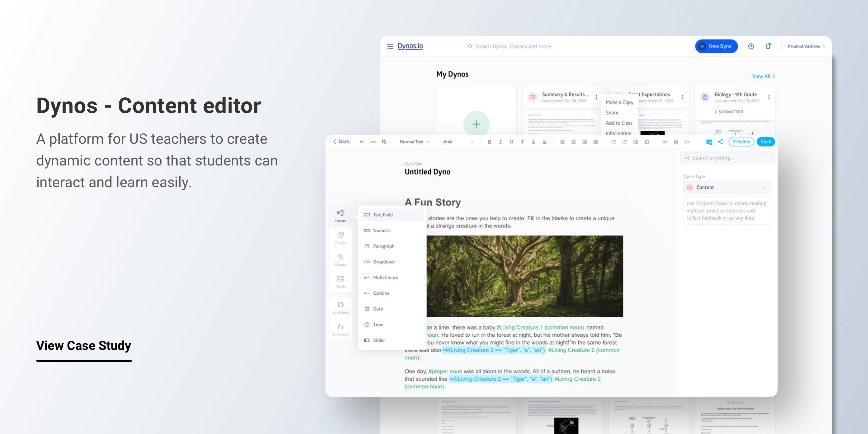
Task: Insert a hyperlink using the link icon
Action: 665,142
